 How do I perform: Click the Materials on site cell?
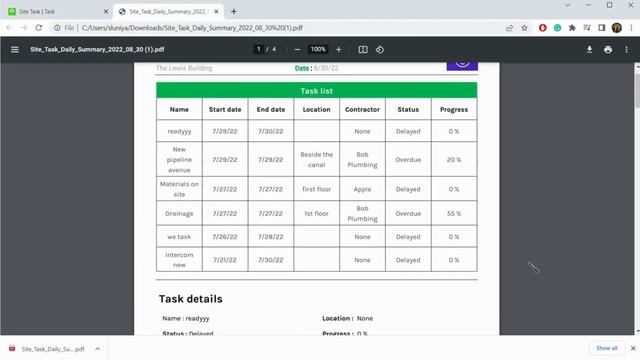click(x=179, y=189)
